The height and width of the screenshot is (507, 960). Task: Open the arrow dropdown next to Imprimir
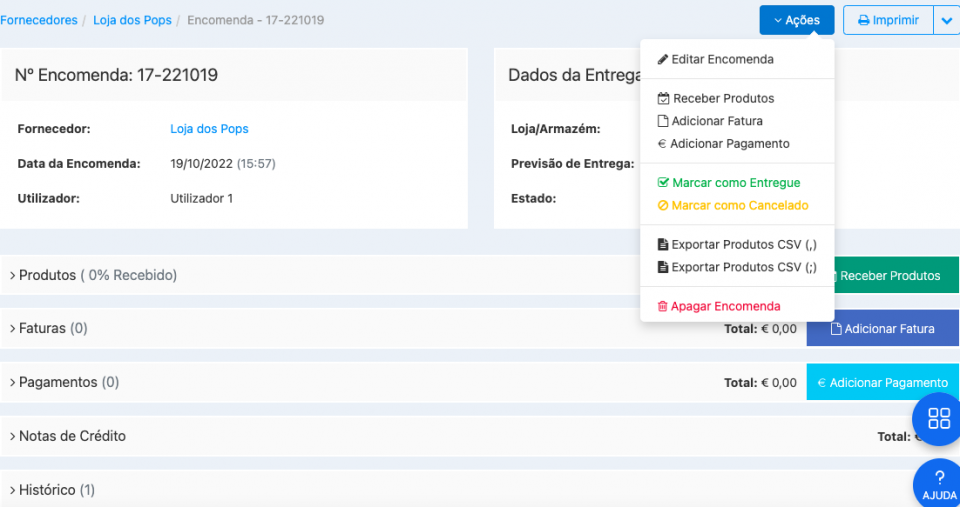(946, 20)
